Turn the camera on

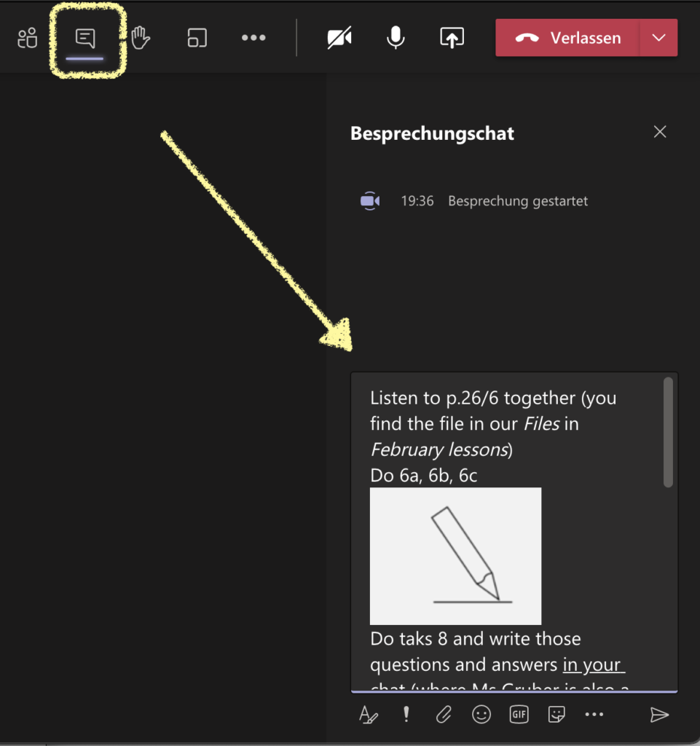pyautogui.click(x=339, y=38)
